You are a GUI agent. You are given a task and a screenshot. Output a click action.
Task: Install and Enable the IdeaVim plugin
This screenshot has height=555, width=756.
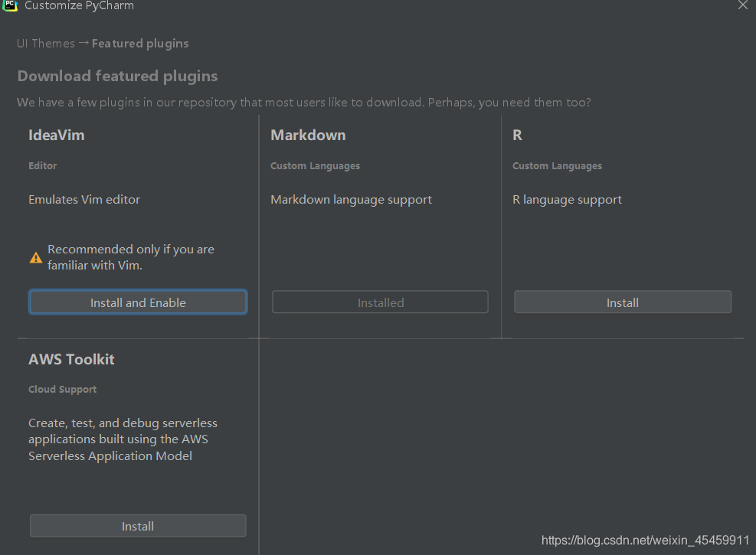(x=138, y=302)
